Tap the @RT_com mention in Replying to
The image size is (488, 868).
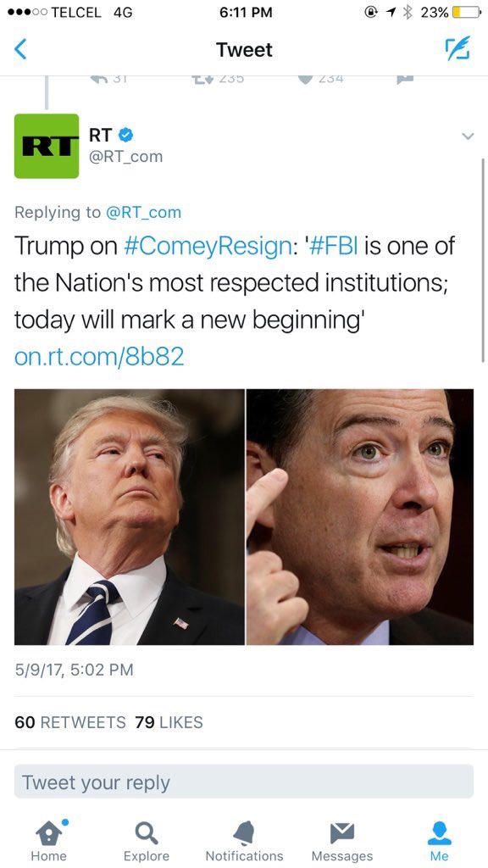point(143,212)
